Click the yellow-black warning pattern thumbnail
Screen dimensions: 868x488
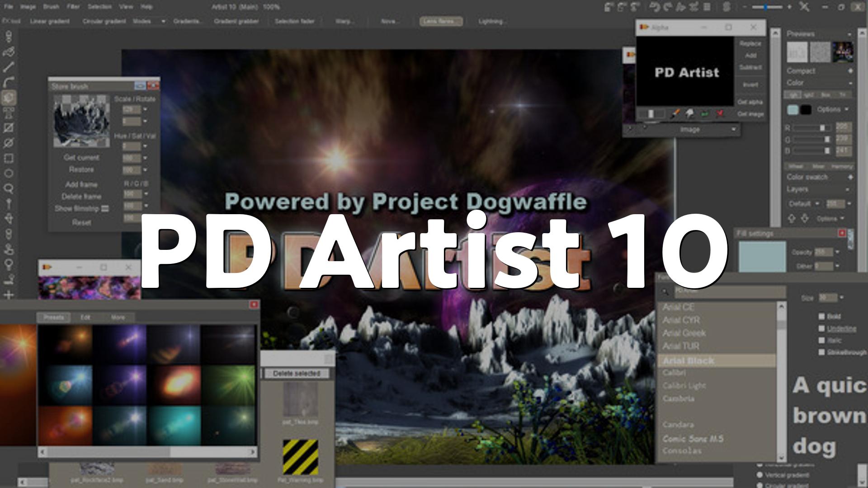(x=300, y=457)
